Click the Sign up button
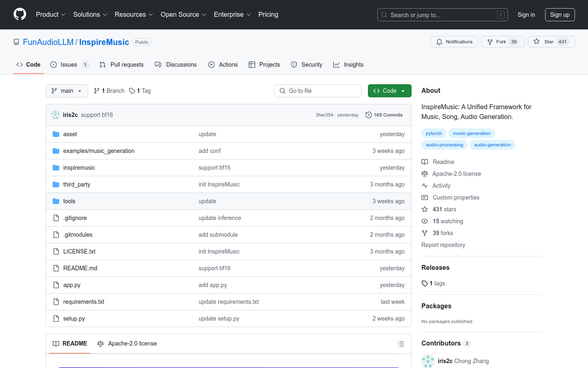This screenshot has width=588, height=368. (559, 15)
